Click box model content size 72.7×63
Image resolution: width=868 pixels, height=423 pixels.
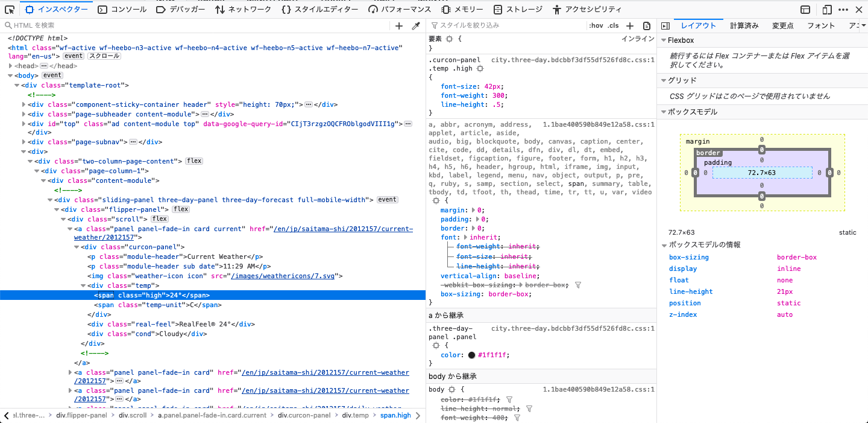click(x=762, y=173)
